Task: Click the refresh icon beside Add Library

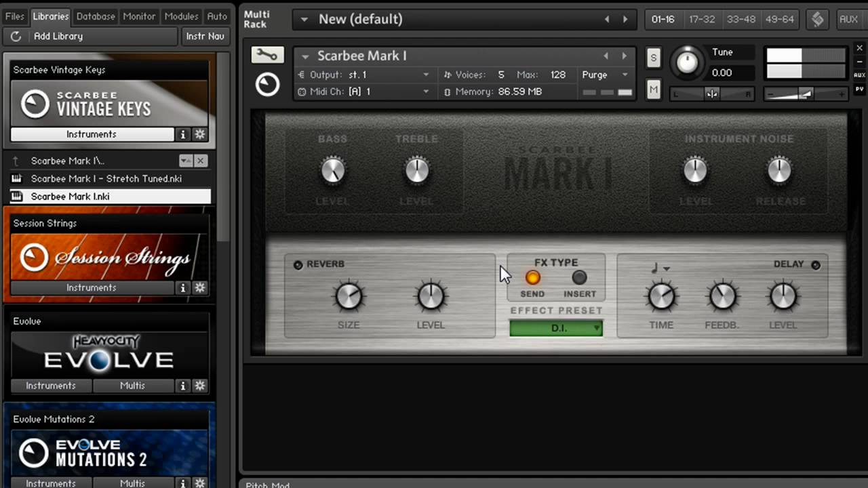Action: [x=16, y=36]
